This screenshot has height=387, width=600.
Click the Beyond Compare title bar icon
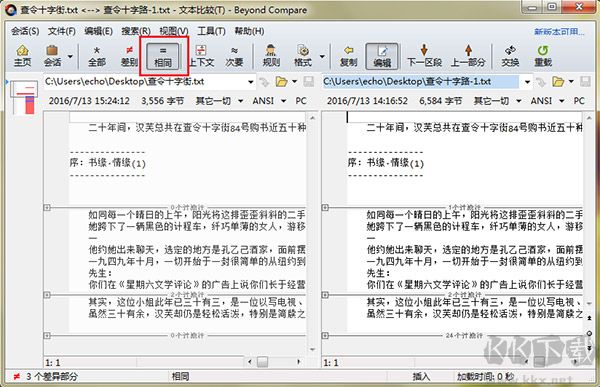click(x=11, y=10)
